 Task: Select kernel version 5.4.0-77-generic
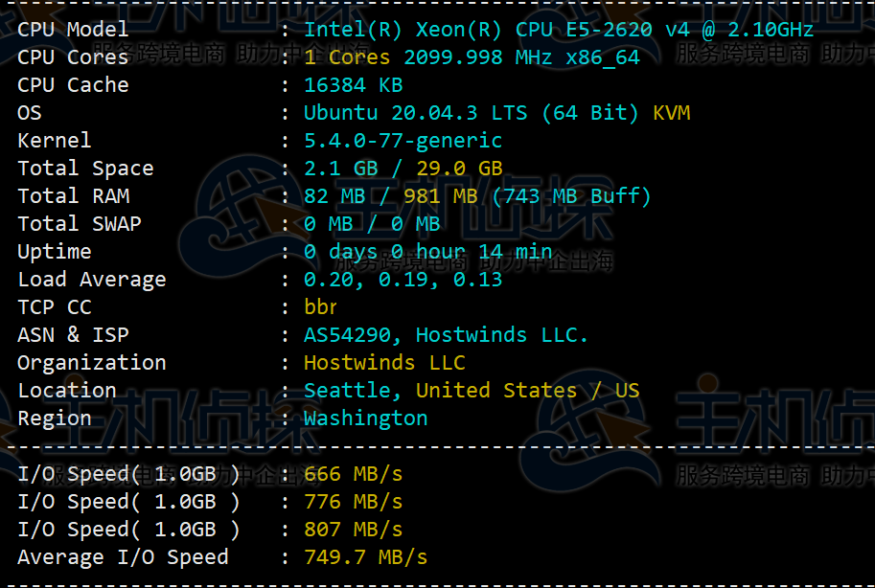pyautogui.click(x=403, y=141)
